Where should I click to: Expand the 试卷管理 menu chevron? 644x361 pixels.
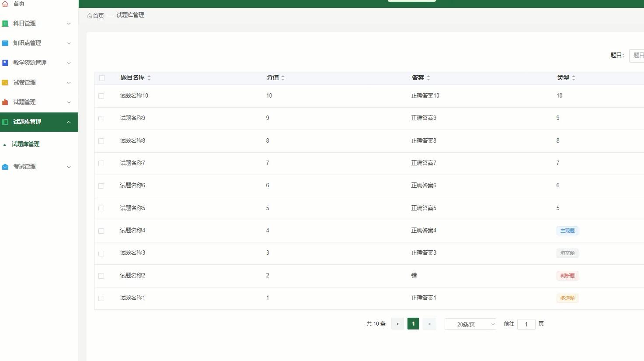click(x=69, y=83)
